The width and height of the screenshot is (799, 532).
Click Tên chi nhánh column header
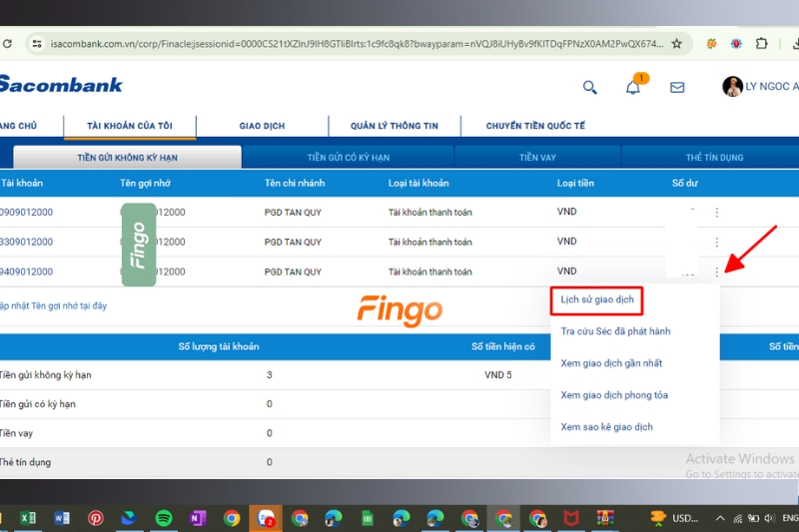click(x=295, y=184)
